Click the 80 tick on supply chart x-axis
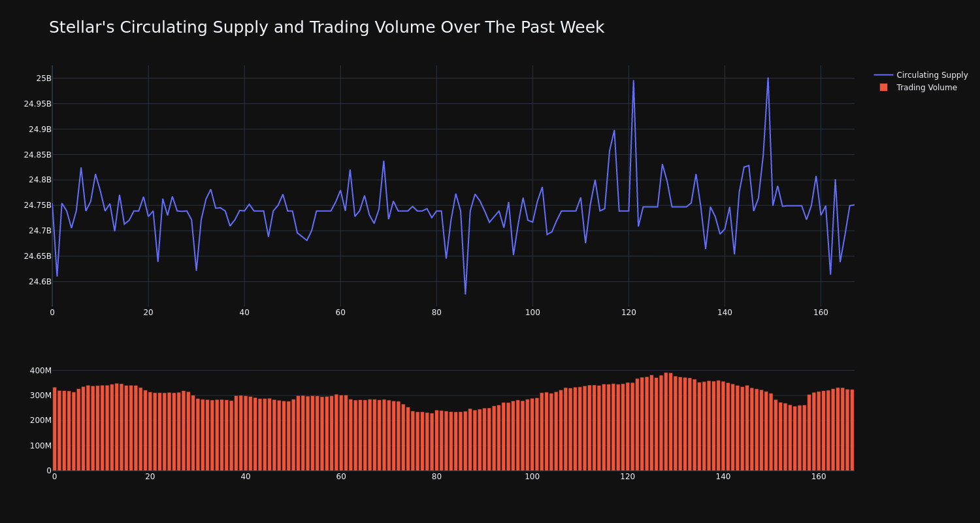 436,312
